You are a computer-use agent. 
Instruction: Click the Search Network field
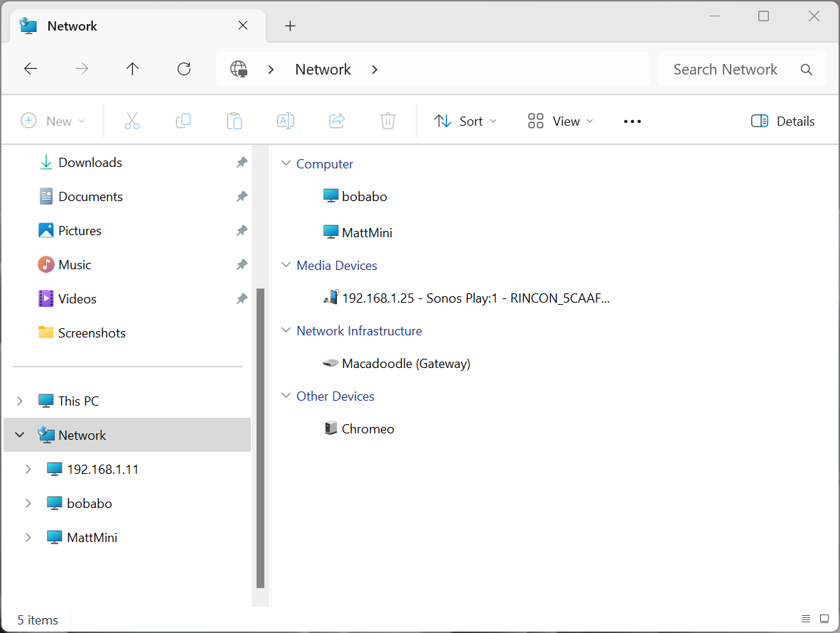point(725,70)
